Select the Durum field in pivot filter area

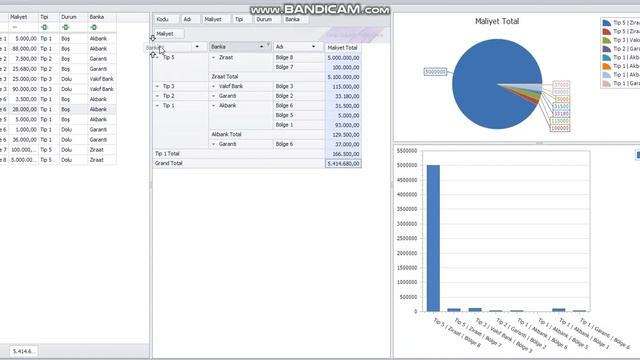267,19
